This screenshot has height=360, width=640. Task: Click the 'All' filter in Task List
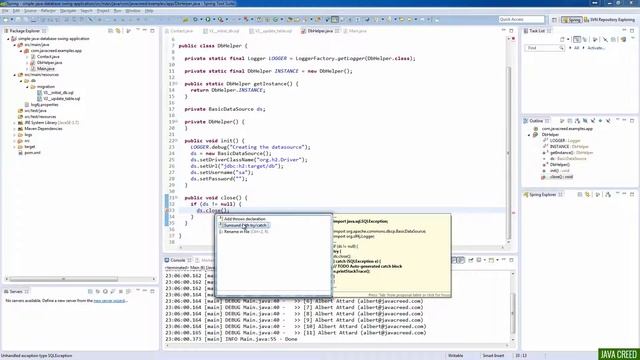point(576,48)
